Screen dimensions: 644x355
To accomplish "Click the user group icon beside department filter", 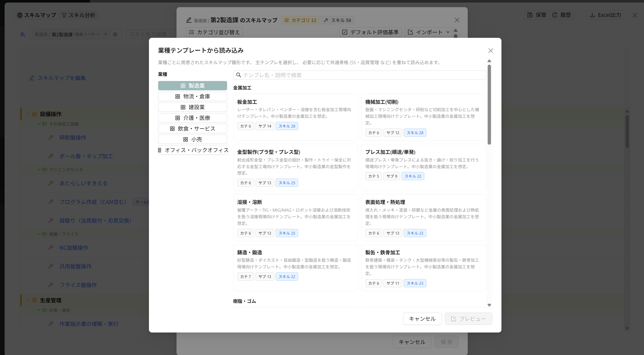I will pyautogui.click(x=23, y=34).
